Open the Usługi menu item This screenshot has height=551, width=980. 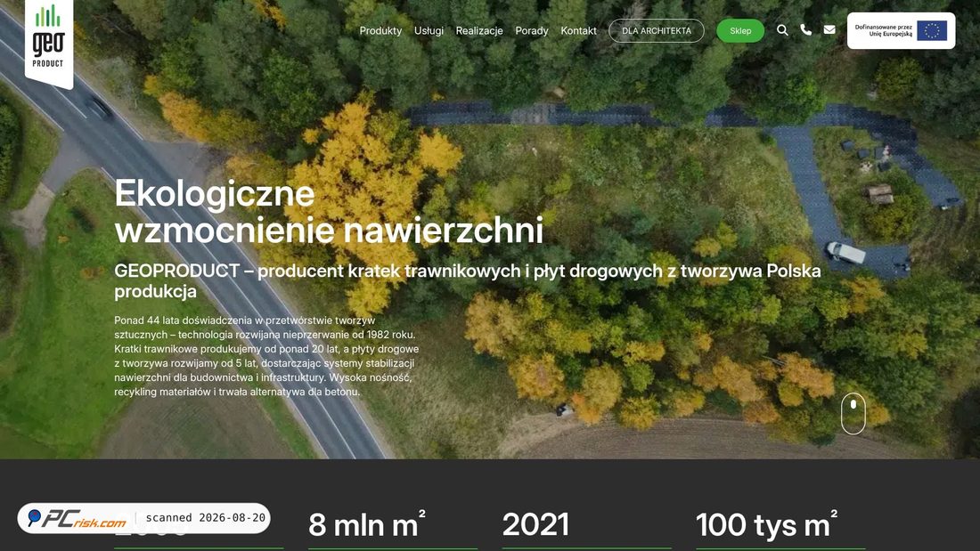(x=429, y=30)
